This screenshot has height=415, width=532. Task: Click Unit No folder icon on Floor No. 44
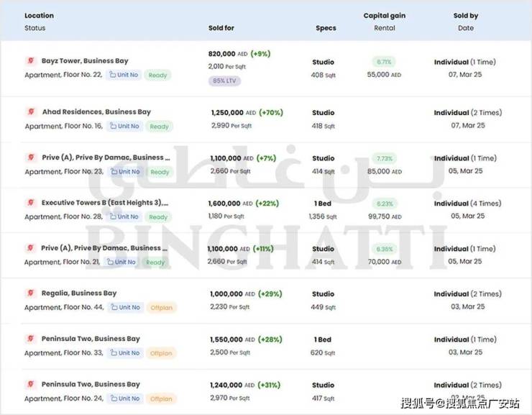[114, 307]
